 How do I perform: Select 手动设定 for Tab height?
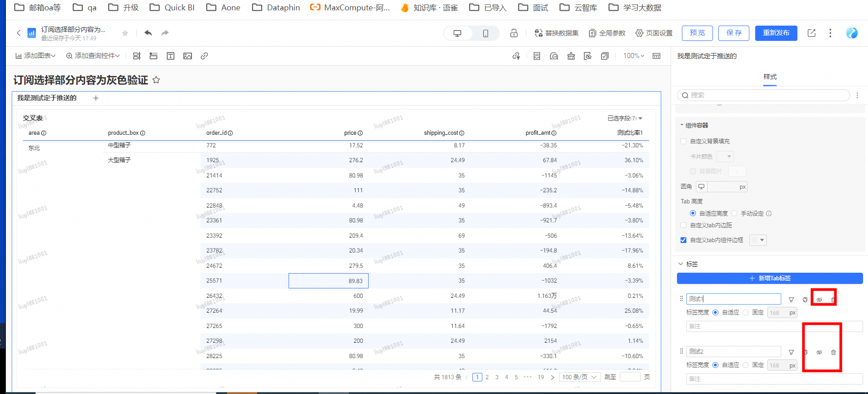(734, 213)
